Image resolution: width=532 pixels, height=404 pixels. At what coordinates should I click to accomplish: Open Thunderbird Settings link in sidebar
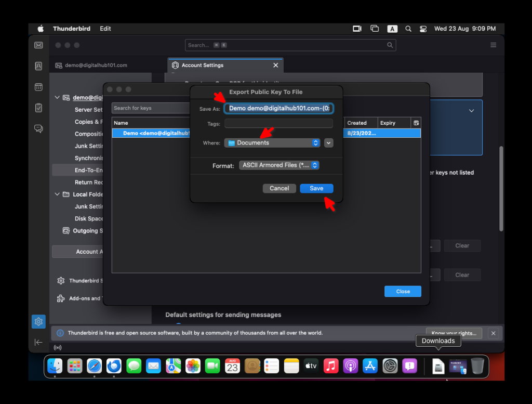pos(80,281)
